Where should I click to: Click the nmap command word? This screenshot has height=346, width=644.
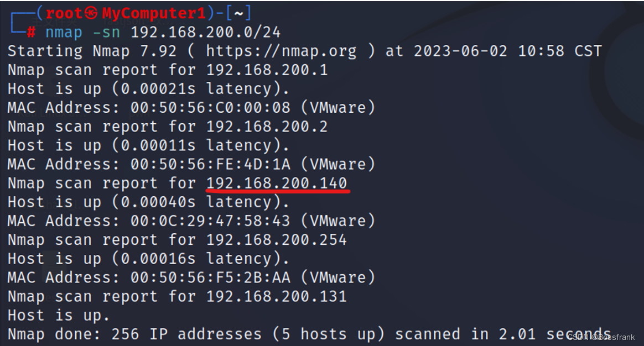click(x=64, y=33)
